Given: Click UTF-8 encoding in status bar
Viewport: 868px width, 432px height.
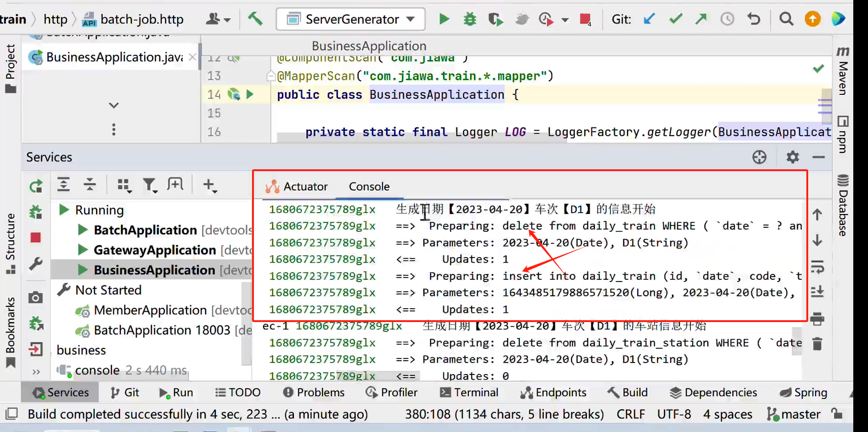Looking at the screenshot, I should pos(674,415).
